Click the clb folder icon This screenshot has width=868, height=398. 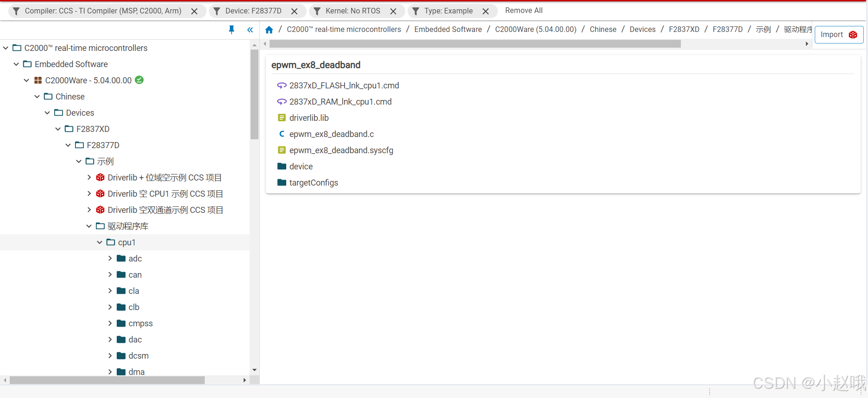pyautogui.click(x=121, y=307)
